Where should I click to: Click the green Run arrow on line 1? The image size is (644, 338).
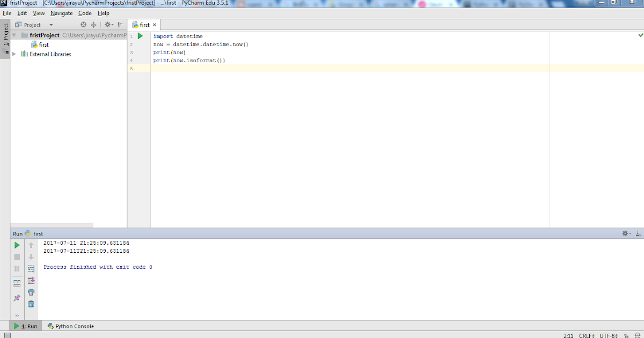[140, 35]
